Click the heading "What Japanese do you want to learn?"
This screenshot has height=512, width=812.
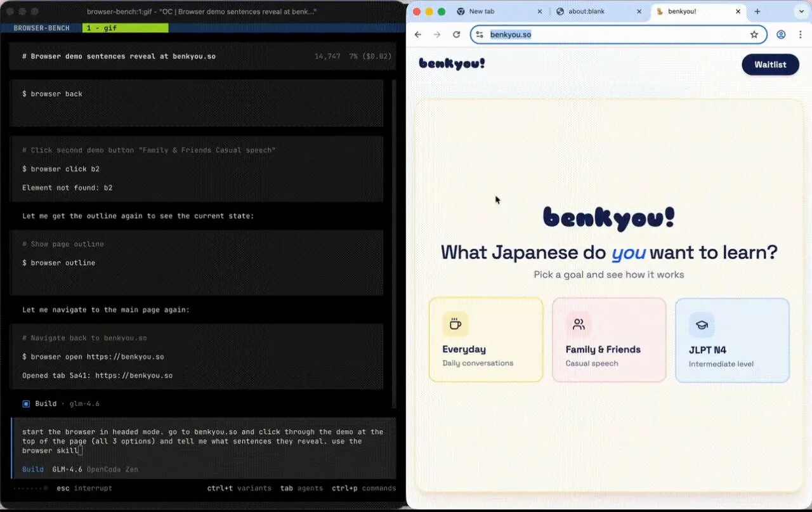click(x=609, y=252)
